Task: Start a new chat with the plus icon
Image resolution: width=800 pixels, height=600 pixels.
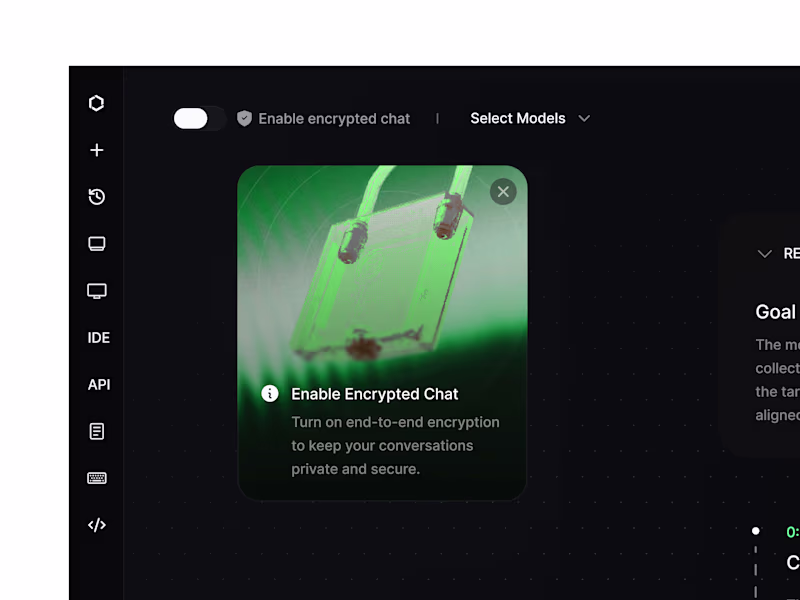Action: (x=96, y=150)
